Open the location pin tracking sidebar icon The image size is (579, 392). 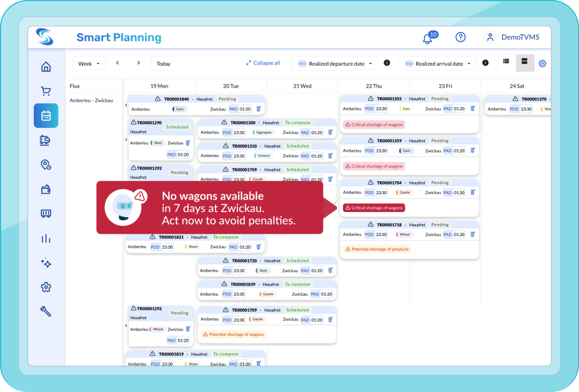(x=46, y=164)
